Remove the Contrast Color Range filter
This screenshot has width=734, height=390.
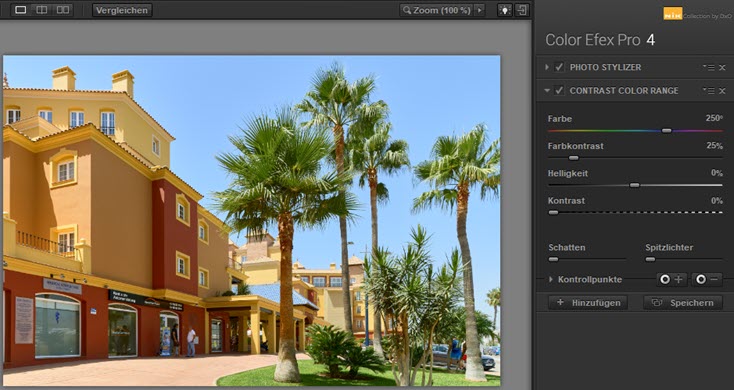coord(722,91)
